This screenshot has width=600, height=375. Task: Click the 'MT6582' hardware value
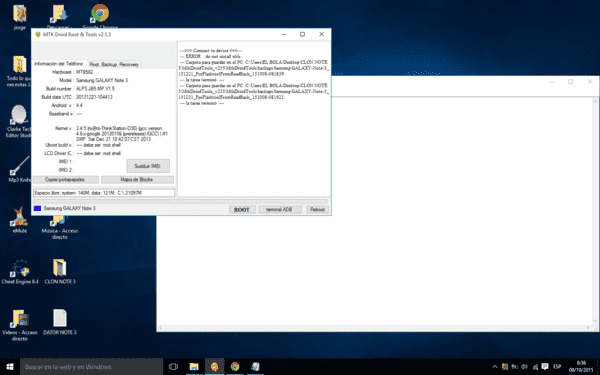tap(84, 72)
